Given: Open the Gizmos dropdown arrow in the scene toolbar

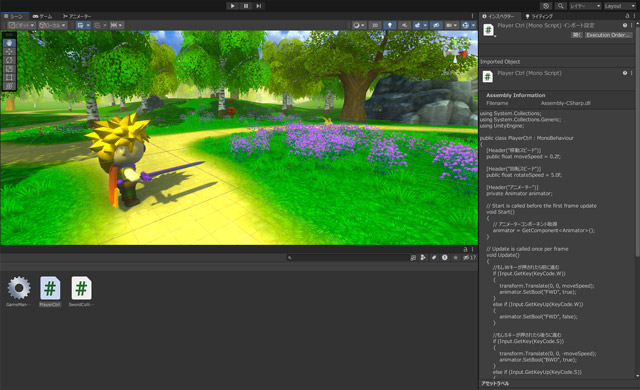Looking at the screenshot, I should [x=473, y=25].
